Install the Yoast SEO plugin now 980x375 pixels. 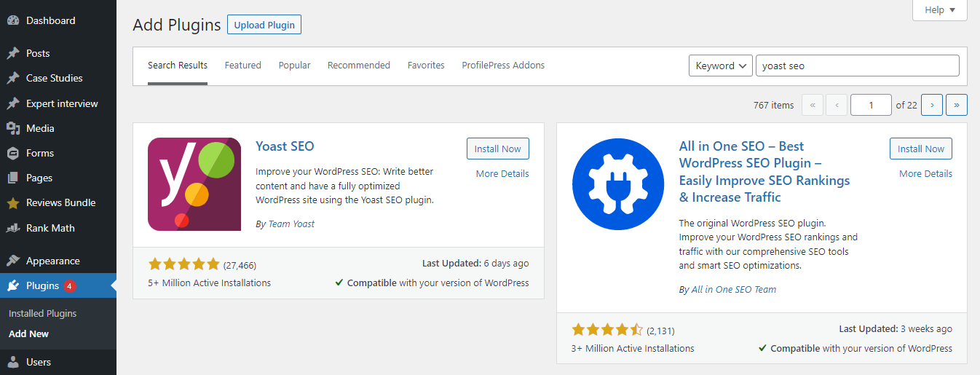498,149
